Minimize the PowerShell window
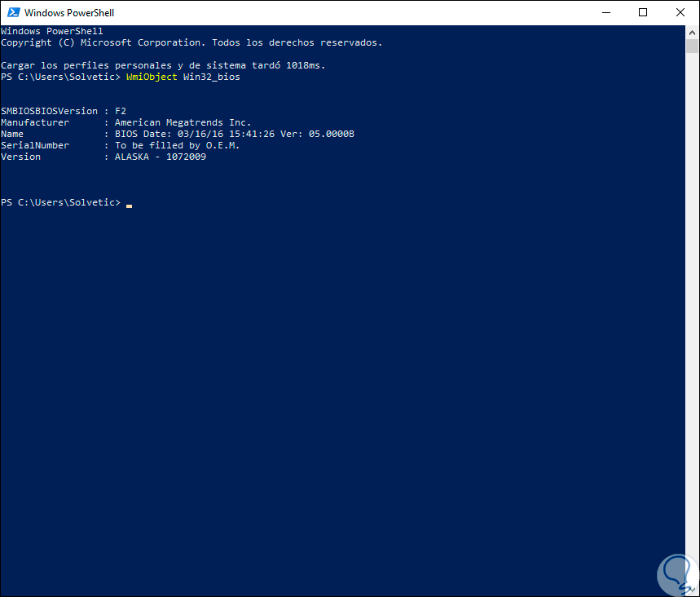This screenshot has width=700, height=597. (x=606, y=12)
